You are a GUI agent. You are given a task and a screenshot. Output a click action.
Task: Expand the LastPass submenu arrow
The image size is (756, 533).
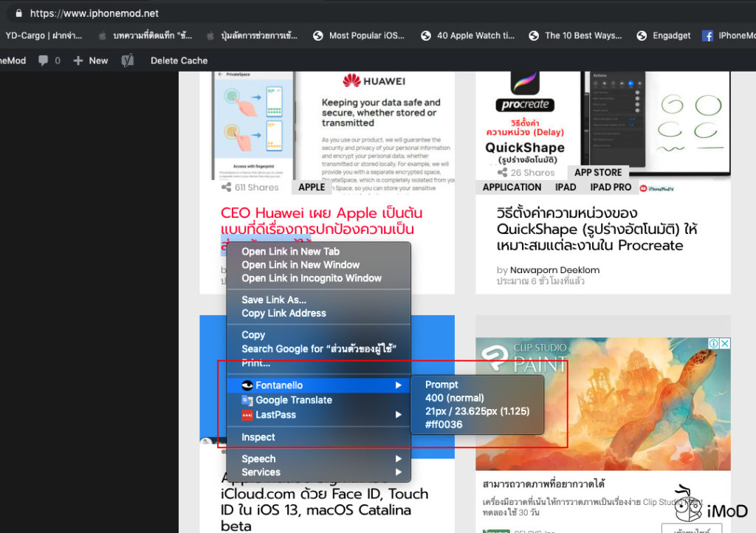[x=399, y=414]
